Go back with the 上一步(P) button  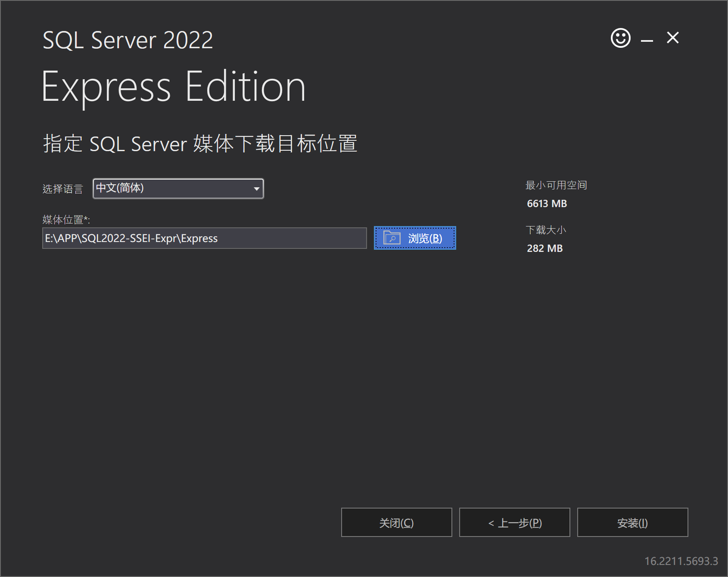click(x=514, y=522)
